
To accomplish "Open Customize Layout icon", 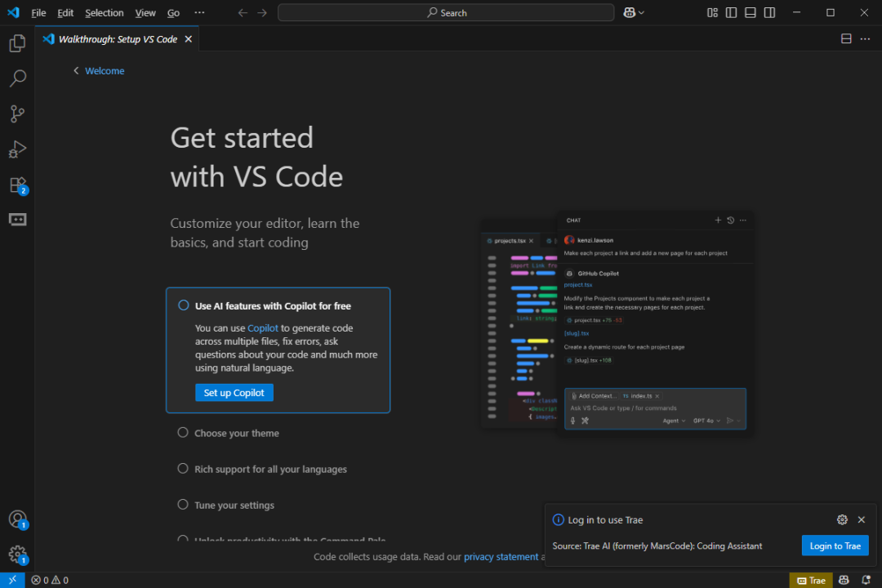I will [x=712, y=12].
